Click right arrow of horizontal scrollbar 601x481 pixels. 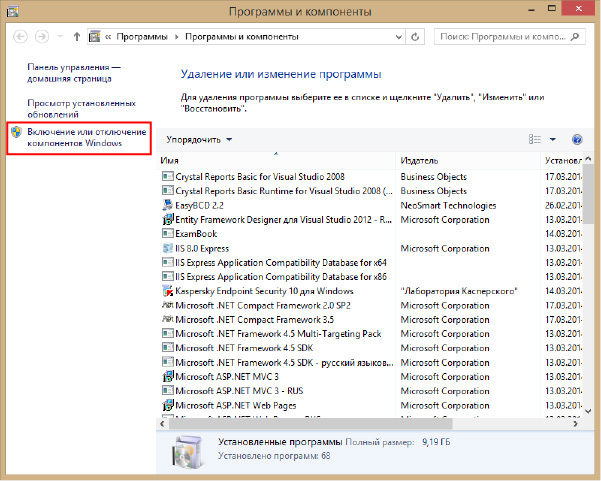tap(575, 424)
